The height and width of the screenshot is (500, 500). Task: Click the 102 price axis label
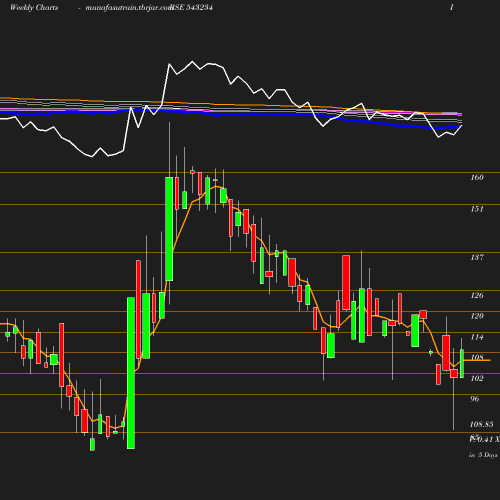coord(477,378)
